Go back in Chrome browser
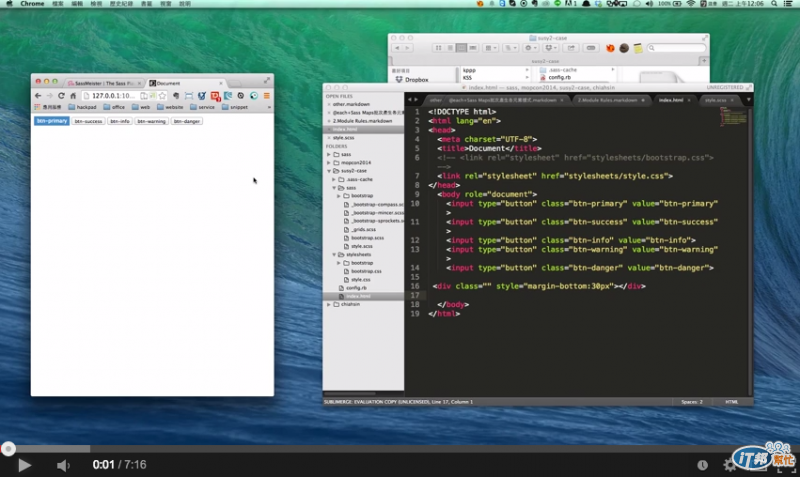 [38, 96]
